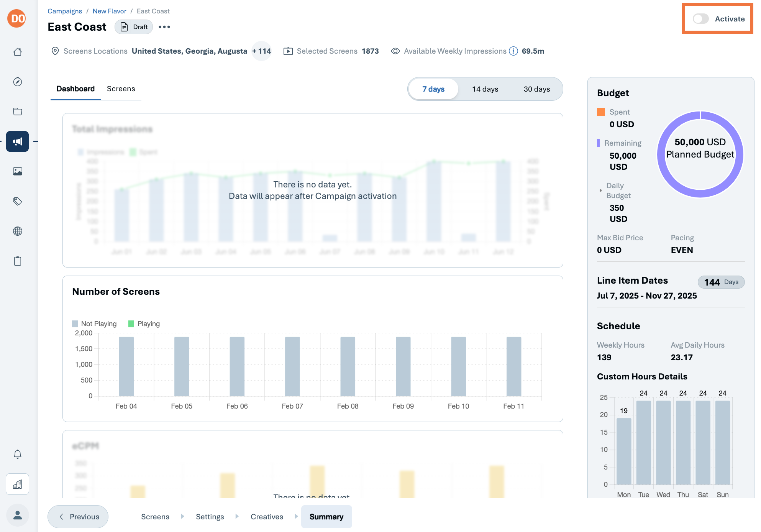761x532 pixels.
Task: Select the megaphone campaigns icon
Action: (x=18, y=141)
